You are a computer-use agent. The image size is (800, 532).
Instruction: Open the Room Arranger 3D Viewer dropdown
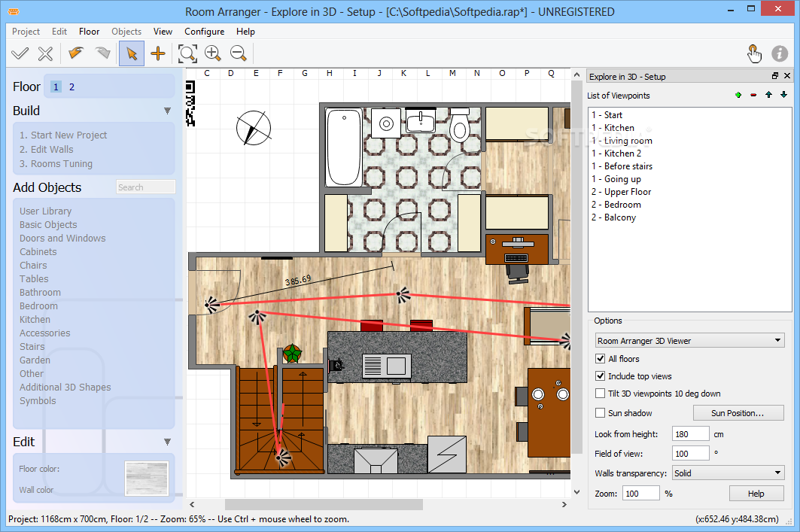pyautogui.click(x=690, y=341)
